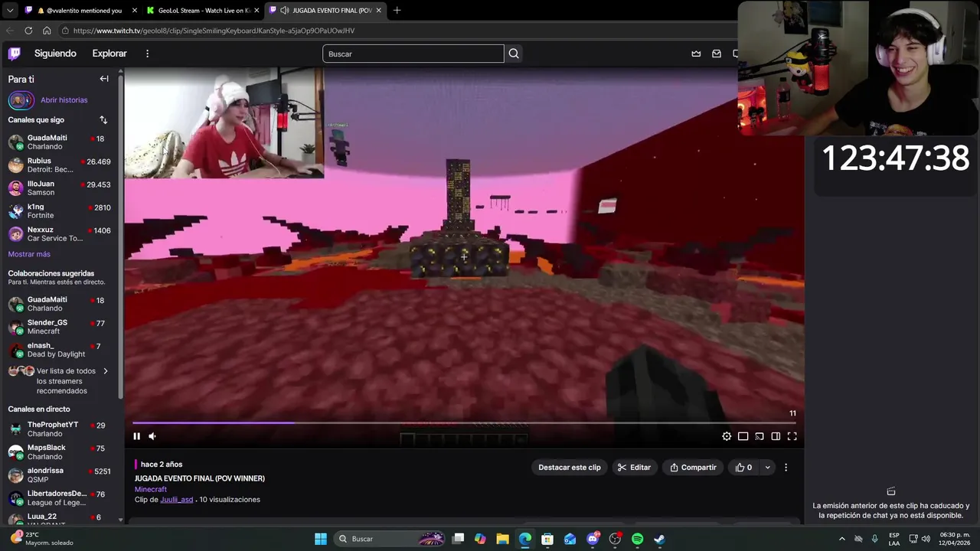Viewport: 980px width, 551px height.
Task: Click the taskbar Buscar search box
Action: tap(390, 539)
